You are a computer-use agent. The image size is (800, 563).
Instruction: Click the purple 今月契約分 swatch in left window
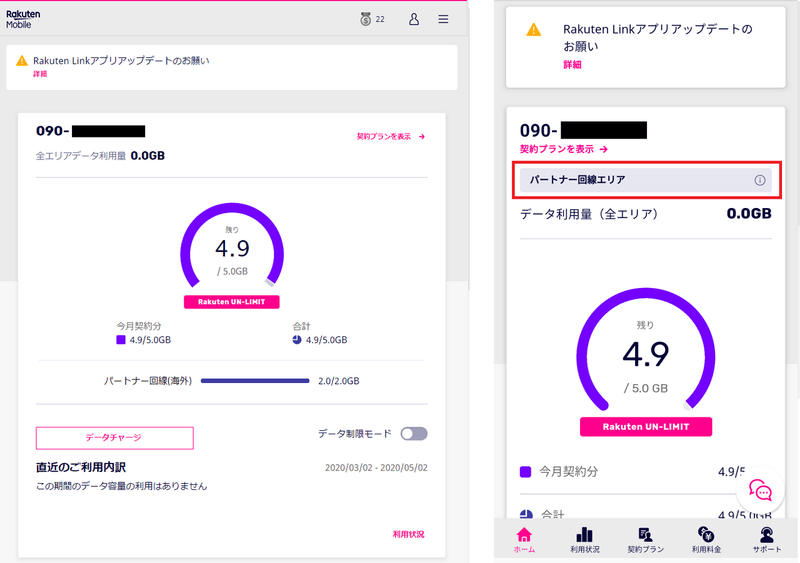pos(121,340)
